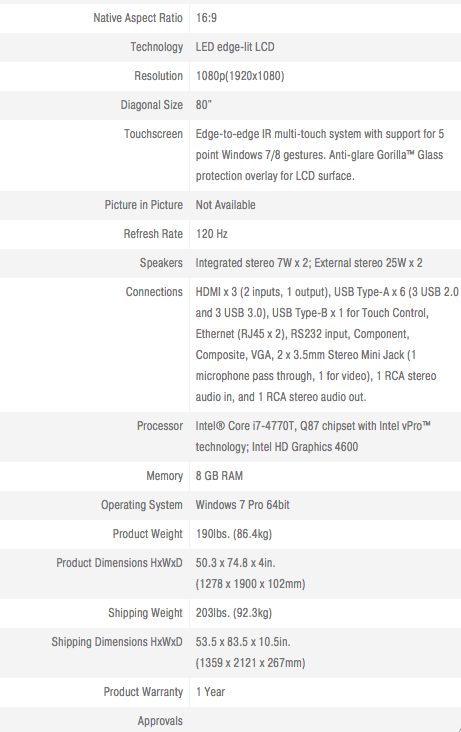Select the Touchscreen description text
The height and width of the screenshot is (732, 461).
(320, 155)
